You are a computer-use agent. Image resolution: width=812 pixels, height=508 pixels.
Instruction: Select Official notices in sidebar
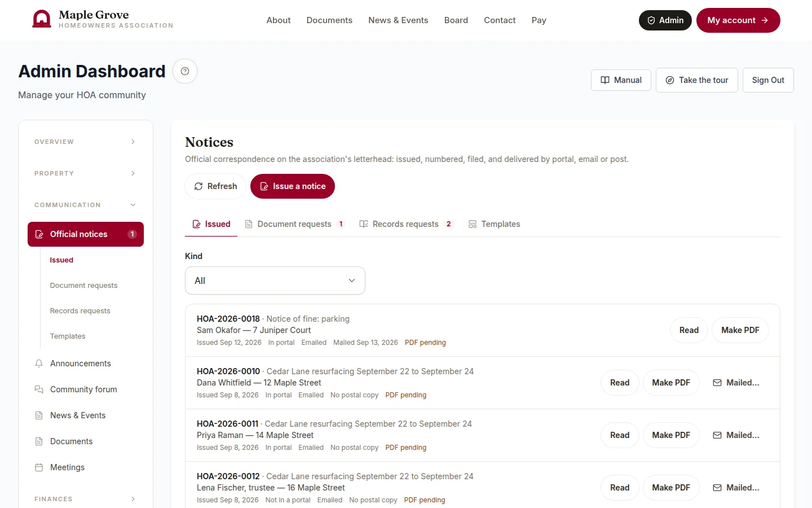point(86,234)
